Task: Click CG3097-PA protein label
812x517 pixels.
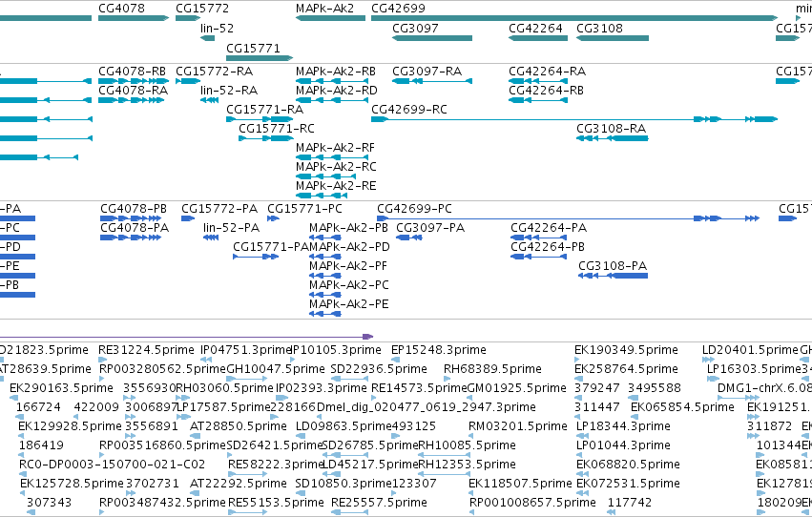Action: click(x=430, y=228)
